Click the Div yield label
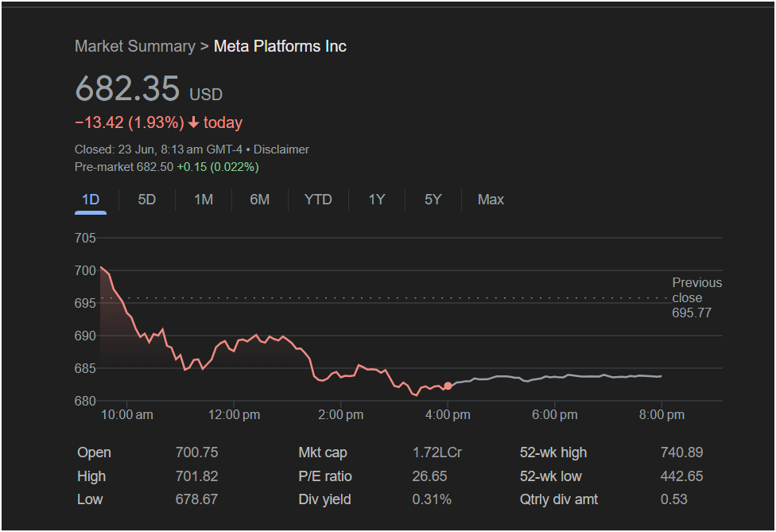Screen dimensions: 776x532 [x=324, y=499]
